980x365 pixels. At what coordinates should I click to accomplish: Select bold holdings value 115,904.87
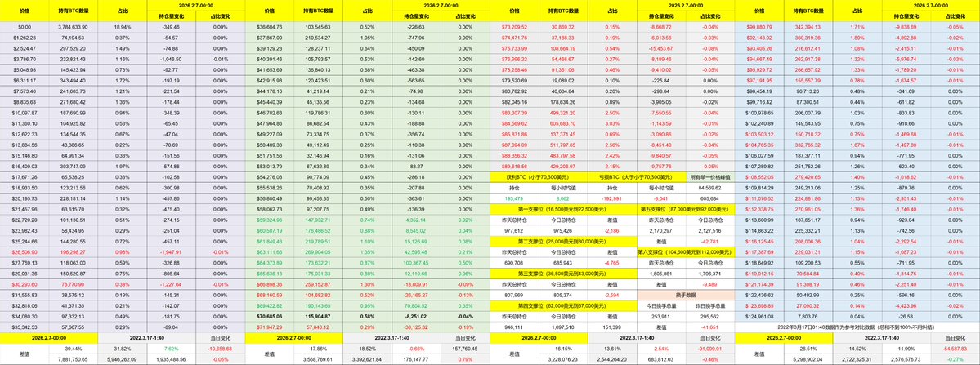[x=318, y=317]
